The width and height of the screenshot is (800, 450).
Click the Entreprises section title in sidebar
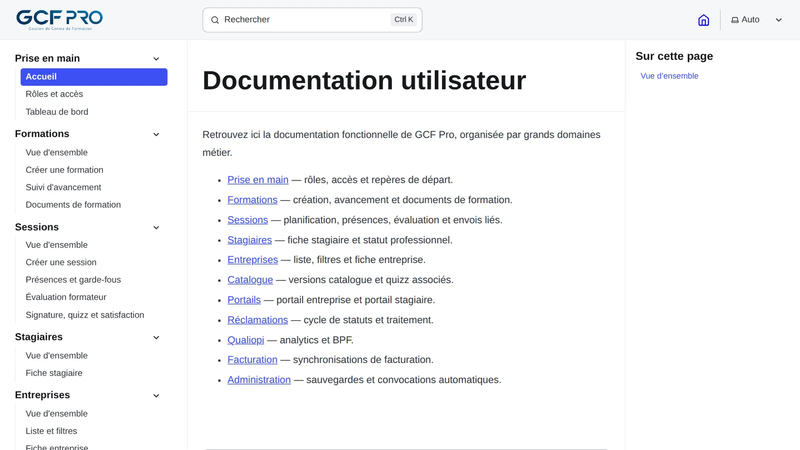point(42,395)
